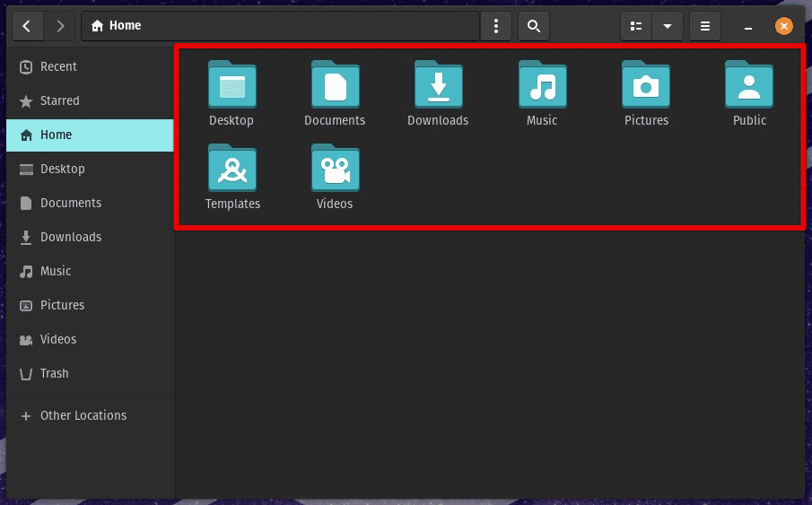Go forward with the right arrow button
812x505 pixels.
tap(59, 26)
